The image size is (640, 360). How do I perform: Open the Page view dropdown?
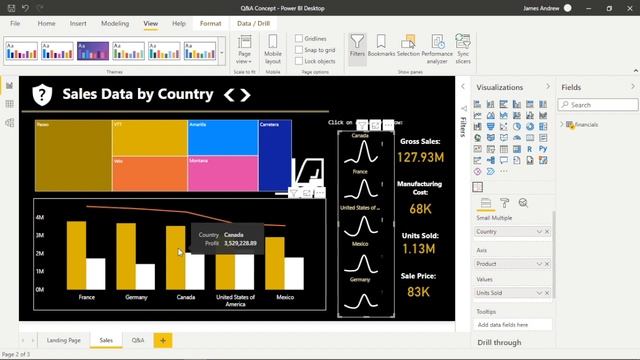point(244,49)
